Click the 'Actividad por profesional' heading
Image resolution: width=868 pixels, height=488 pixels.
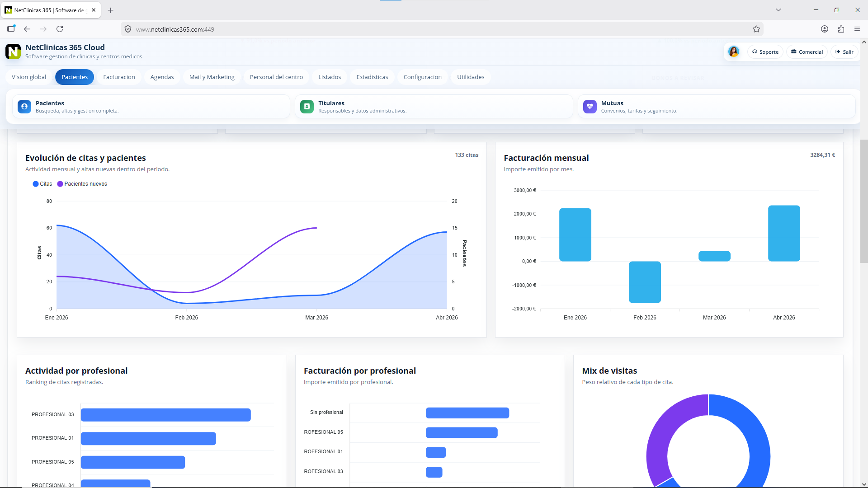[x=76, y=371]
